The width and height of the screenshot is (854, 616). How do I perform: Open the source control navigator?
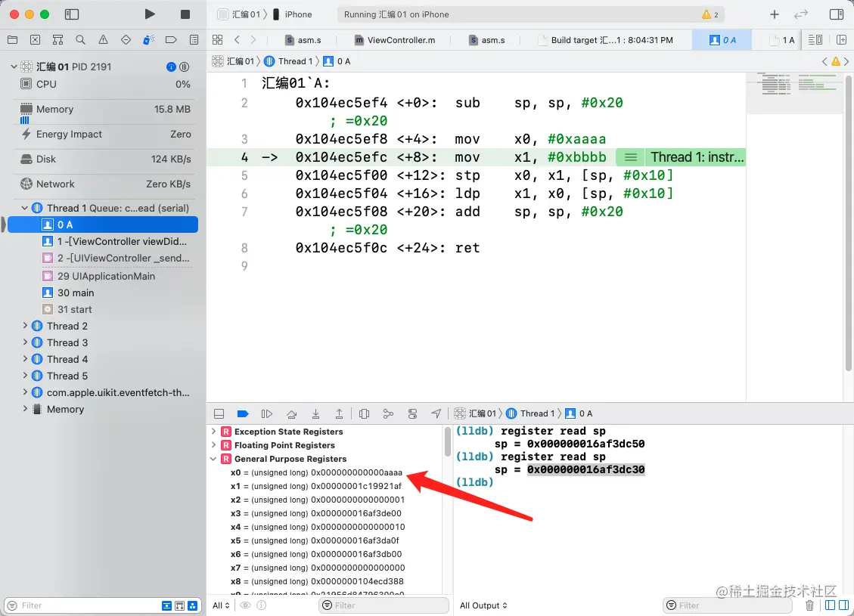coord(35,40)
